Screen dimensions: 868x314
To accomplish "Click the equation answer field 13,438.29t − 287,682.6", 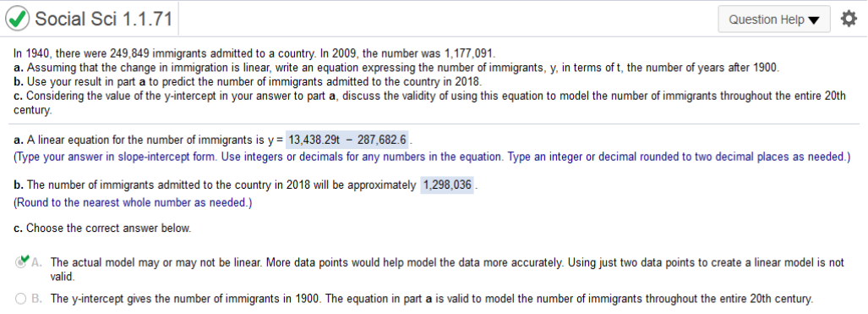I will click(347, 140).
